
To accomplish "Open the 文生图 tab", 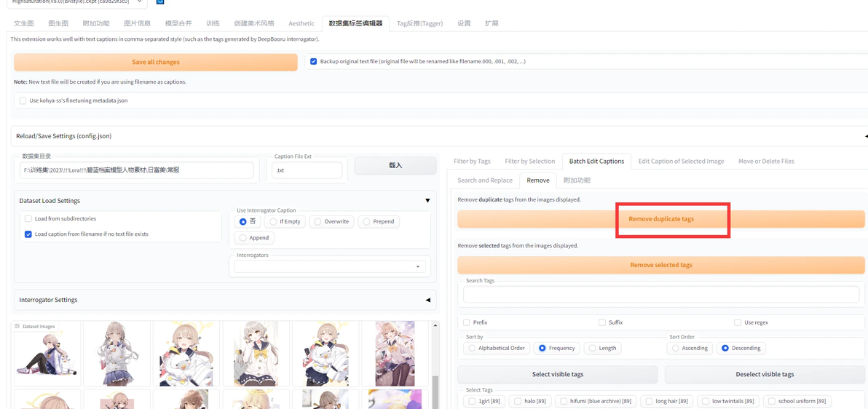I will pos(24,23).
